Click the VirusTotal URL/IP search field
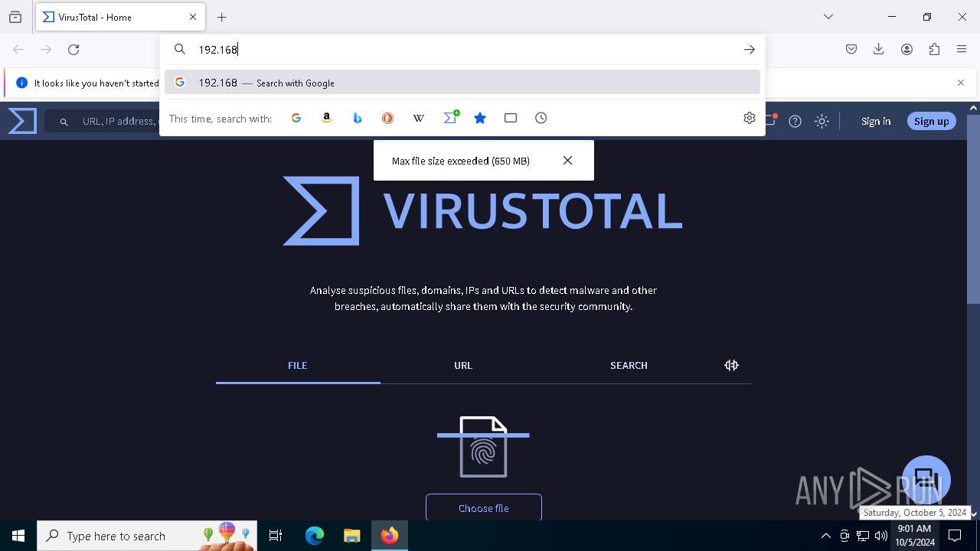Screen dimensions: 980x551 103,121
